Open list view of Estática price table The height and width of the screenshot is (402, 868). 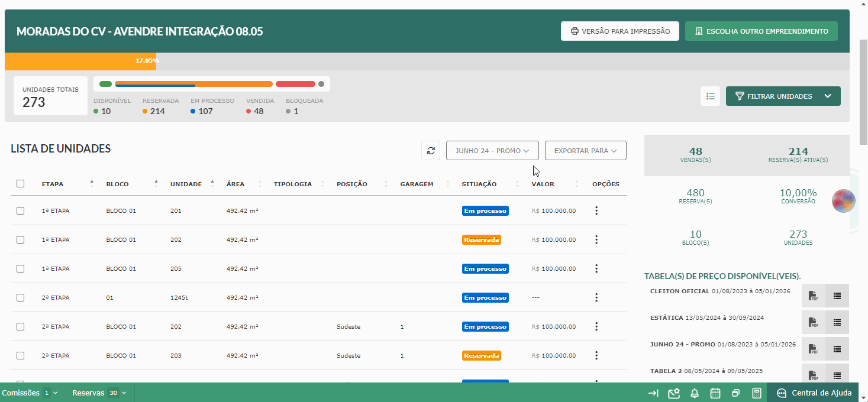pyautogui.click(x=837, y=322)
